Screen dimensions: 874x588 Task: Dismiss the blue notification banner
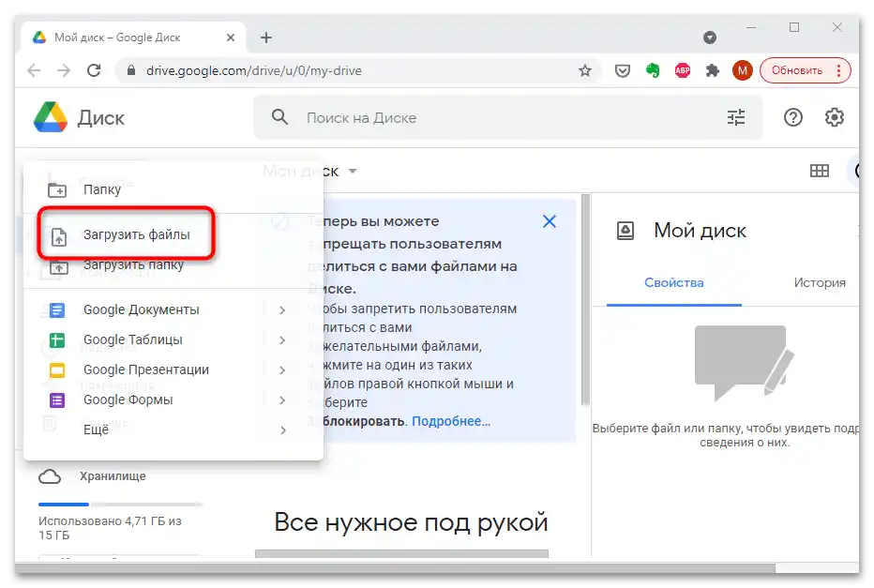(x=549, y=221)
